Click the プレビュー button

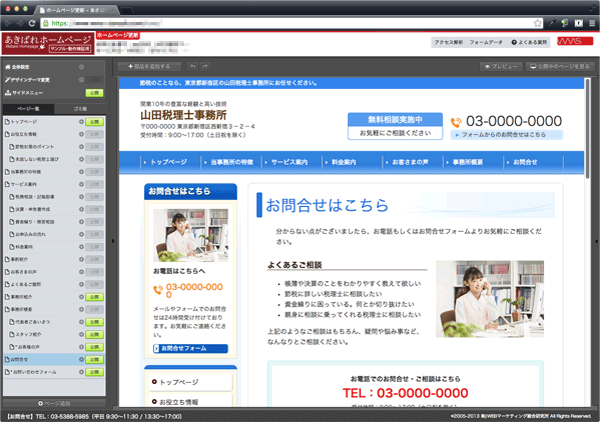[501, 66]
